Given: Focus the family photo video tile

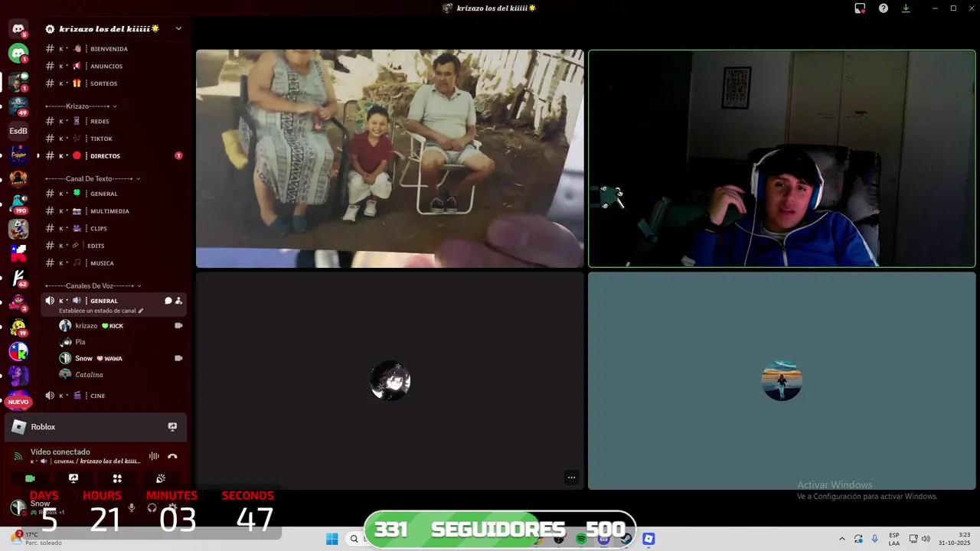Looking at the screenshot, I should 390,158.
